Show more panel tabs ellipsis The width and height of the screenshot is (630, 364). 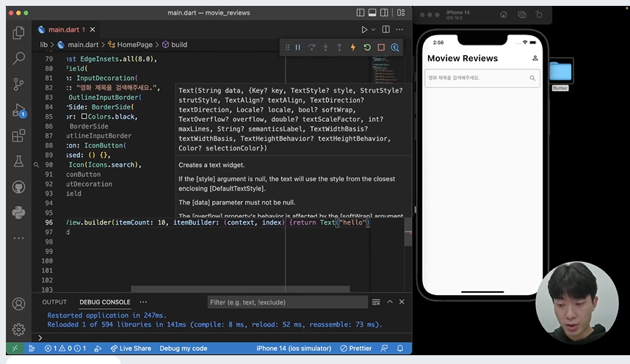pyautogui.click(x=143, y=302)
